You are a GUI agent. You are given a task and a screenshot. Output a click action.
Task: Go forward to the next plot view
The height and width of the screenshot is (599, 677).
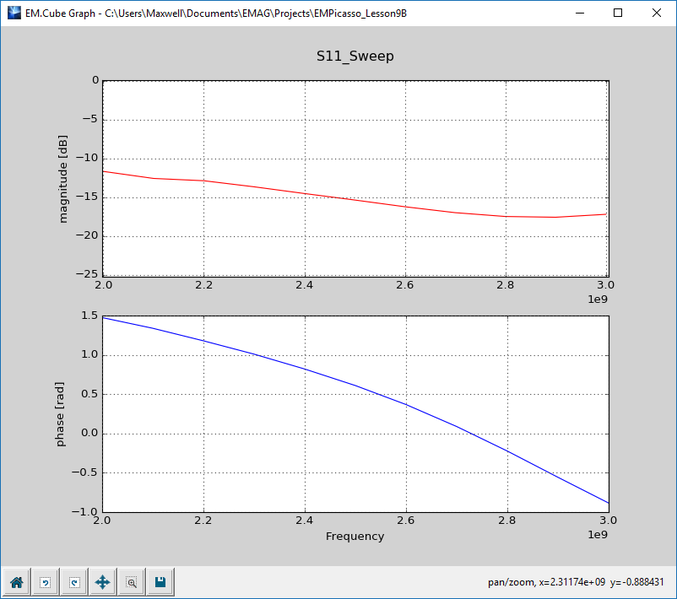tap(74, 582)
